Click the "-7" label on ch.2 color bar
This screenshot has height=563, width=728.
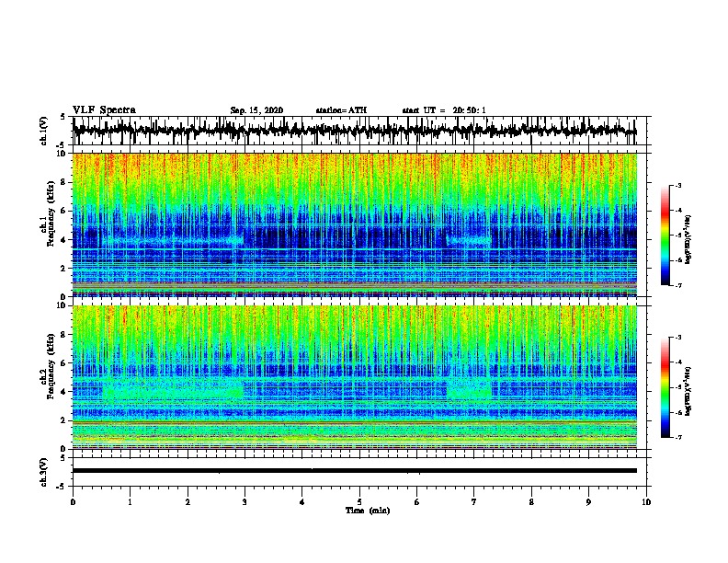point(677,437)
